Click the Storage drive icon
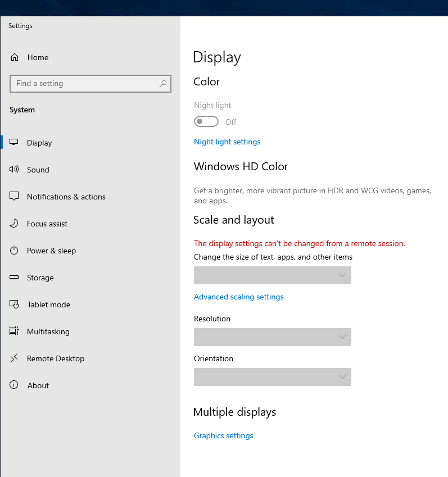Viewport: 448px width, 477px height. [14, 277]
